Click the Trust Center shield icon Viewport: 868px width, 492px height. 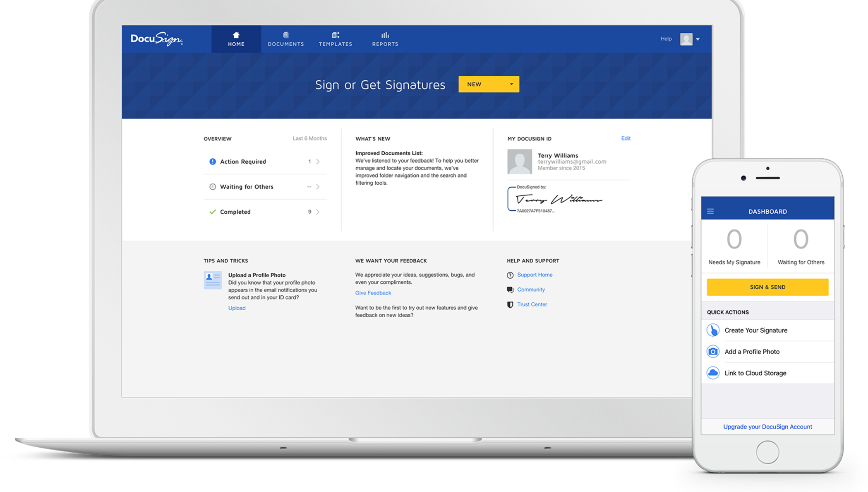510,304
